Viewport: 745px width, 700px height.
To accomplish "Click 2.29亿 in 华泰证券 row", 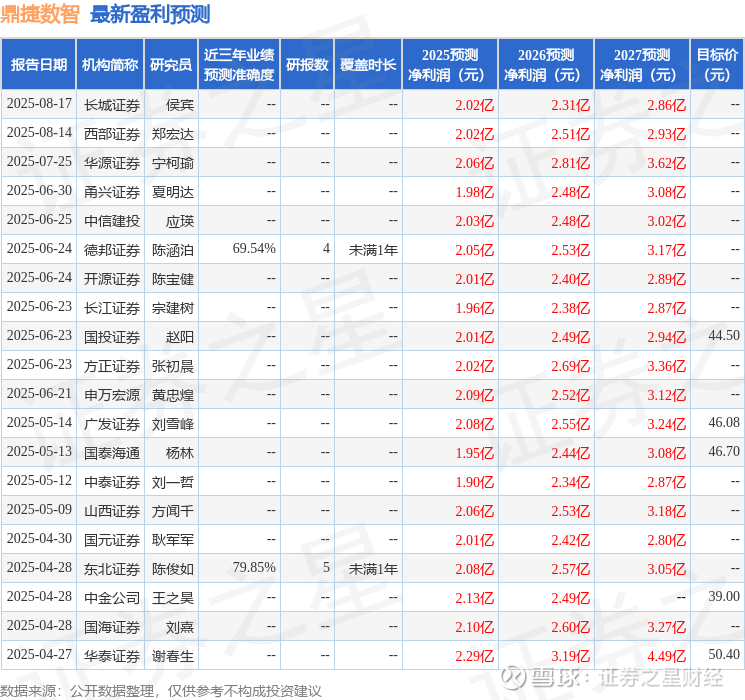I will pyautogui.click(x=474, y=656).
